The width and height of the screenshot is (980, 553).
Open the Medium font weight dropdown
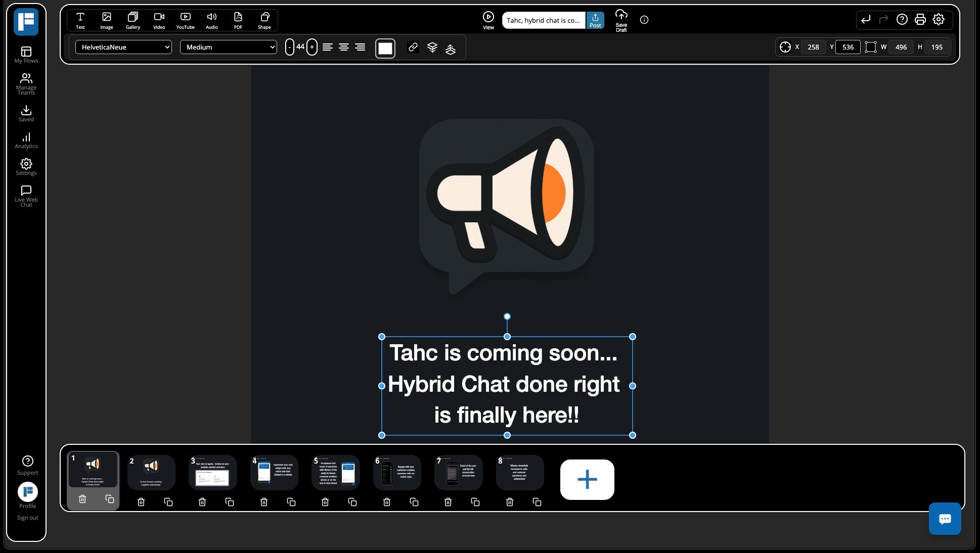228,47
